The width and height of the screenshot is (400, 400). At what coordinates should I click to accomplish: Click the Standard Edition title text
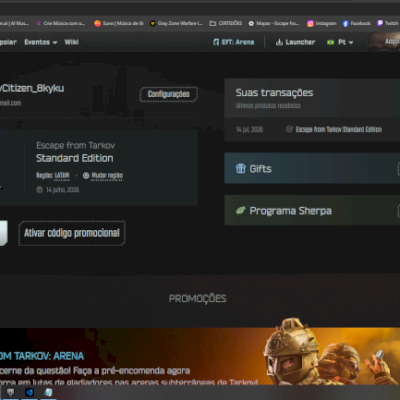[x=75, y=158]
